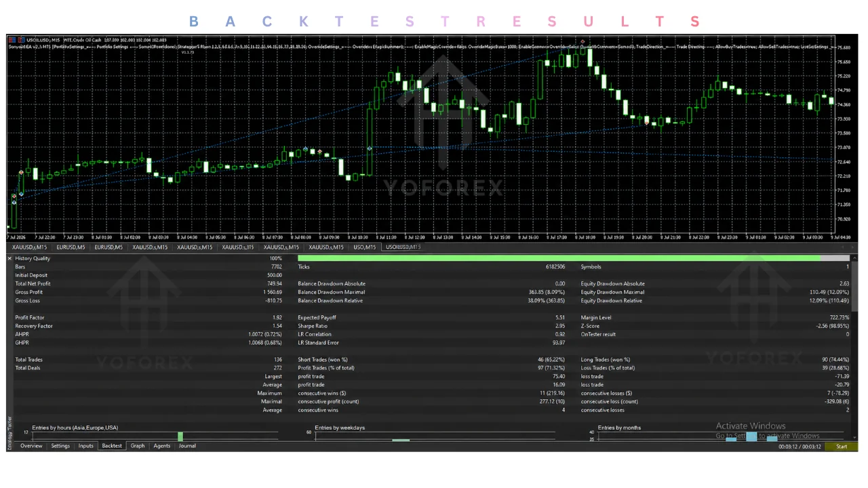Click the Entries by hours histogram
868x488 pixels.
tap(155, 436)
